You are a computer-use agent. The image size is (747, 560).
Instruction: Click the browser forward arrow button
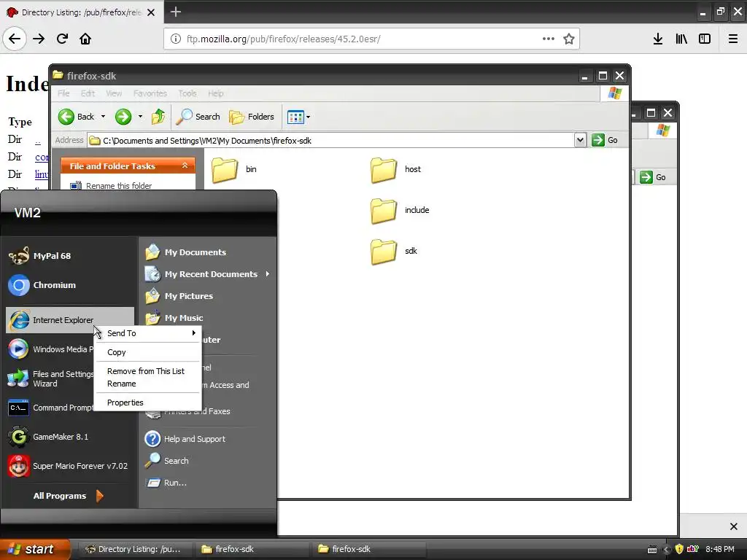[39, 39]
